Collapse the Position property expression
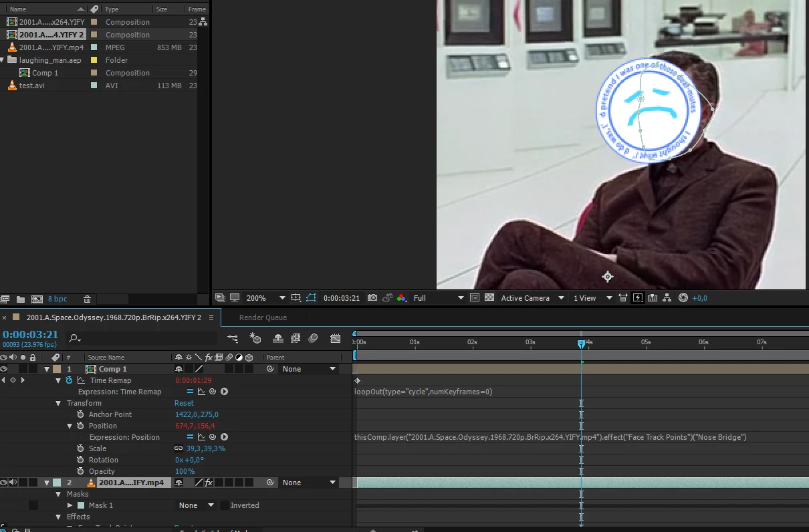Screen dimensions: 809x532 click(70, 426)
